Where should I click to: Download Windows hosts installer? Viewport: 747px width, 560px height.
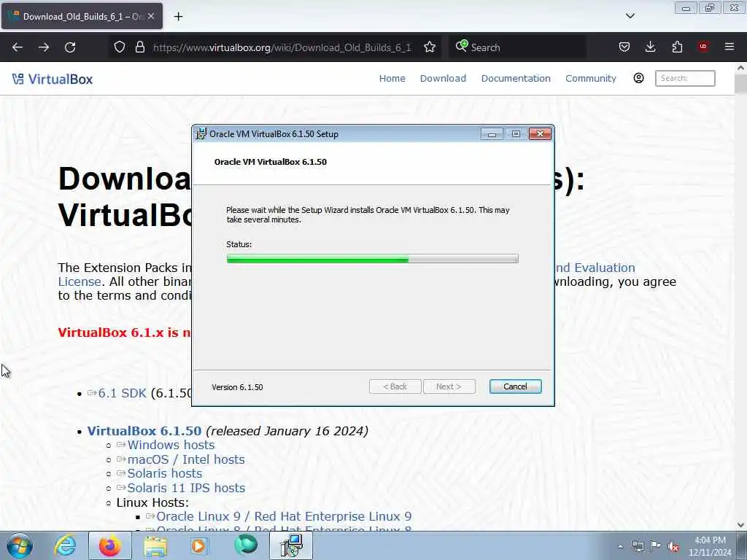click(171, 445)
